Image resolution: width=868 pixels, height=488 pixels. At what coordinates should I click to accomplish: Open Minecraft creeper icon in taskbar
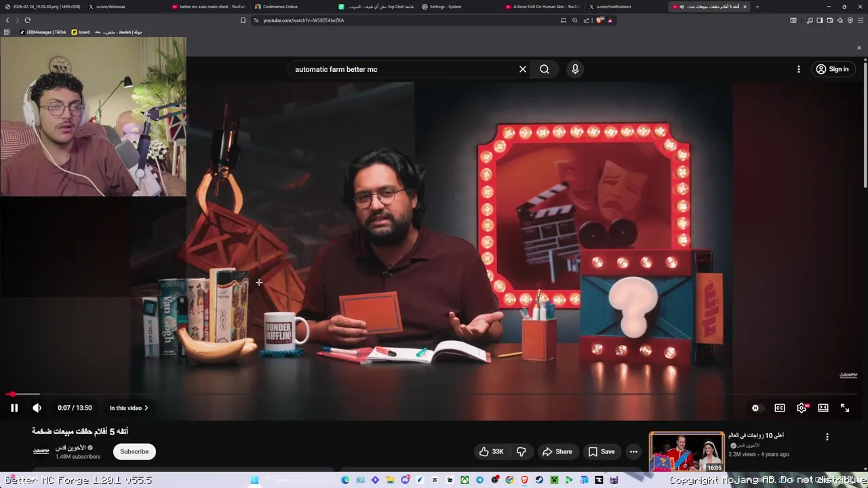click(554, 480)
